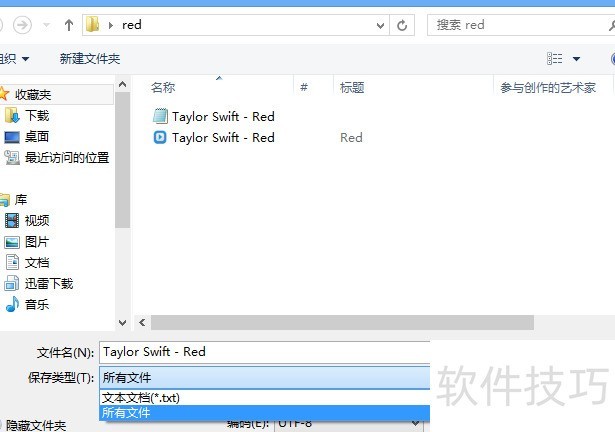Viewport: 615px width, 432px height.
Task: Open 最近访问的位置 recent places
Action: [x=66, y=158]
